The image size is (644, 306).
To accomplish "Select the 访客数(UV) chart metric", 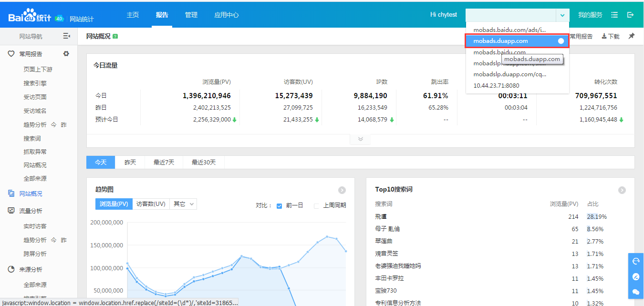I will pos(151,204).
